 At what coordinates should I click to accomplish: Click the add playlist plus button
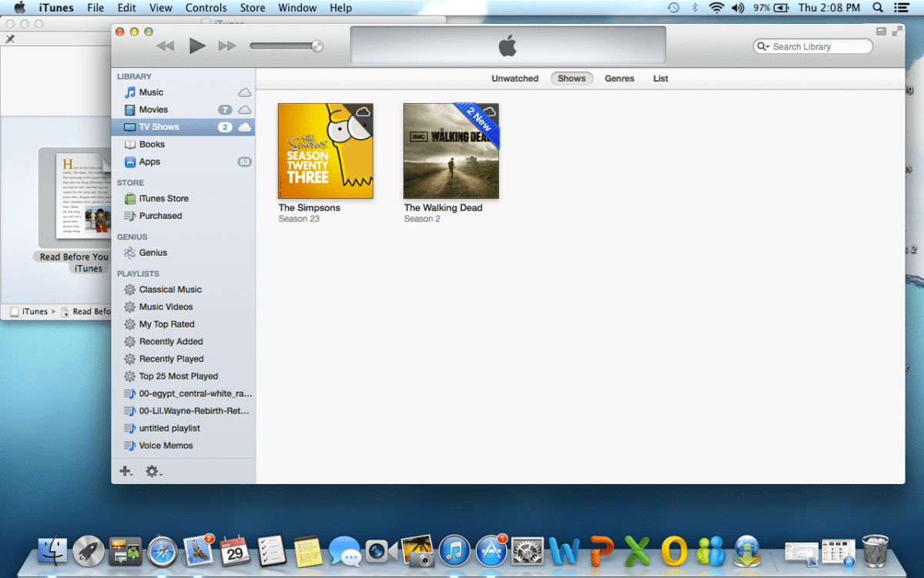pos(126,471)
